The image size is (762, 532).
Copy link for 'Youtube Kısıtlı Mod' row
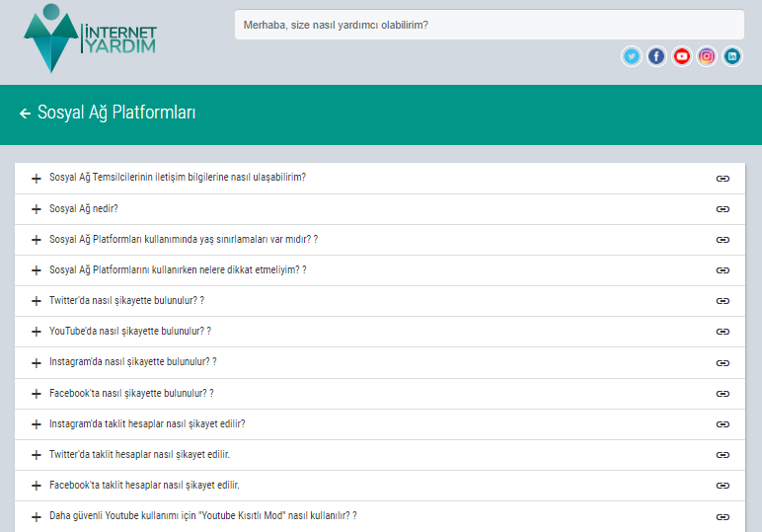(x=723, y=517)
